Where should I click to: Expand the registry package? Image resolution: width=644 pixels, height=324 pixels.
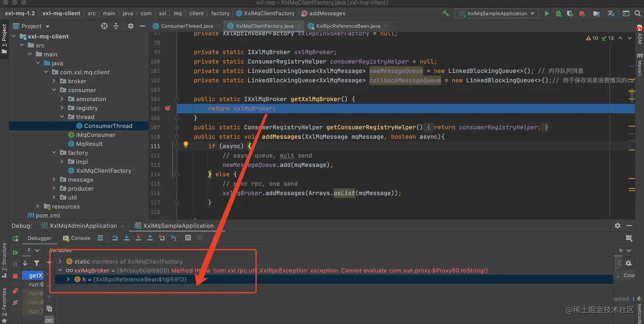62,108
